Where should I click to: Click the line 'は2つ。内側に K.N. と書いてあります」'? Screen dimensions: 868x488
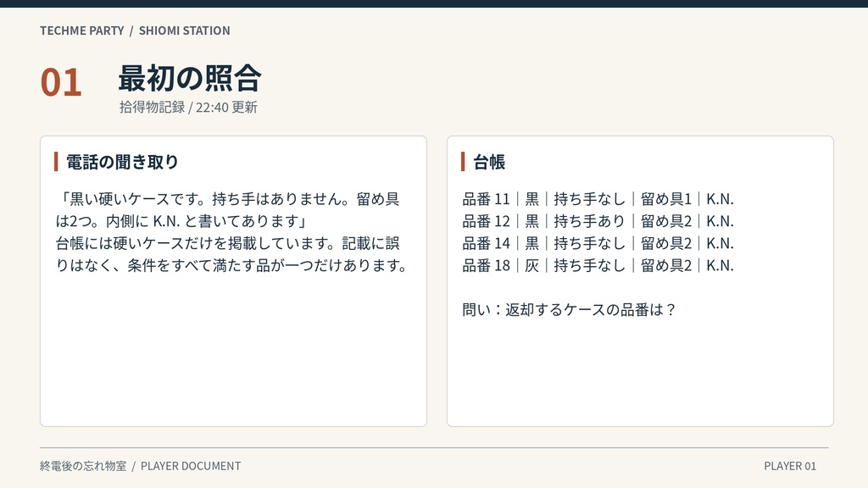coord(181,221)
